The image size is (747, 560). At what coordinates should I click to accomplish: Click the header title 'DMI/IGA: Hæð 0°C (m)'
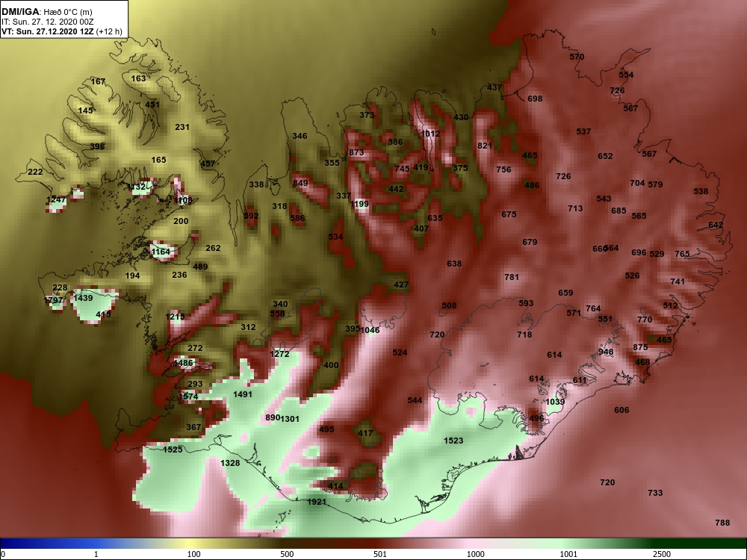tap(46, 12)
